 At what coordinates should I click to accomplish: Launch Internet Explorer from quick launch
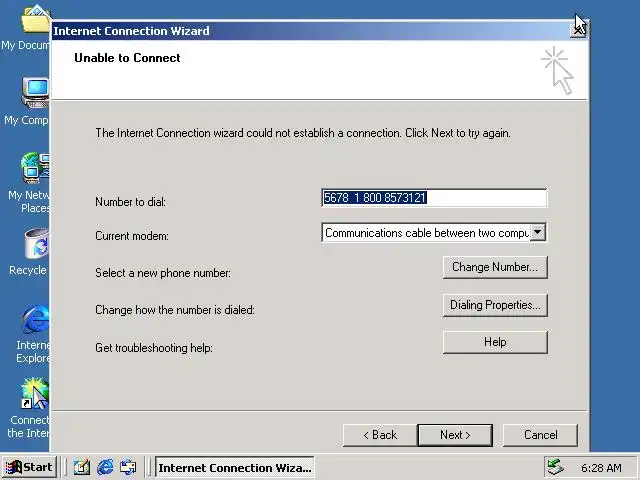click(105, 467)
